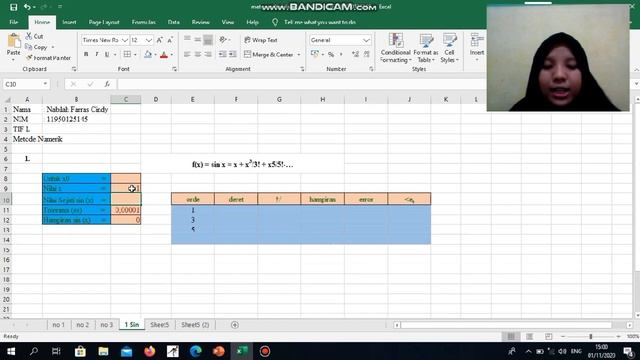Image resolution: width=640 pixels, height=360 pixels.
Task: Click Accounting Number Format icon
Action: click(x=314, y=54)
